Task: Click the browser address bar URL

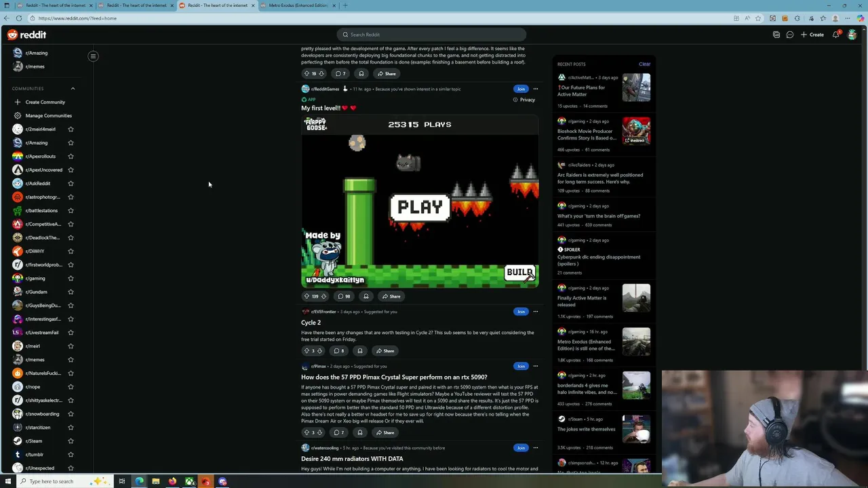Action: (77, 18)
